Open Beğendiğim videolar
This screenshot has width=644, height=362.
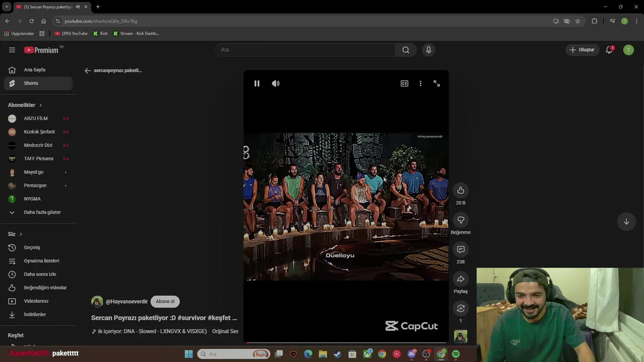pos(38,288)
